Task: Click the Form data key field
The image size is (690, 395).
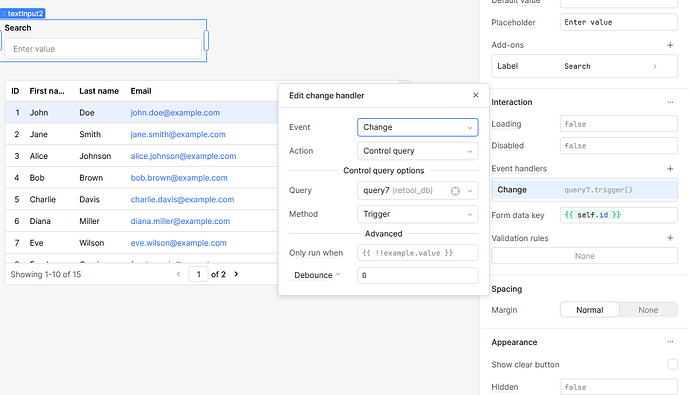Action: [618, 215]
